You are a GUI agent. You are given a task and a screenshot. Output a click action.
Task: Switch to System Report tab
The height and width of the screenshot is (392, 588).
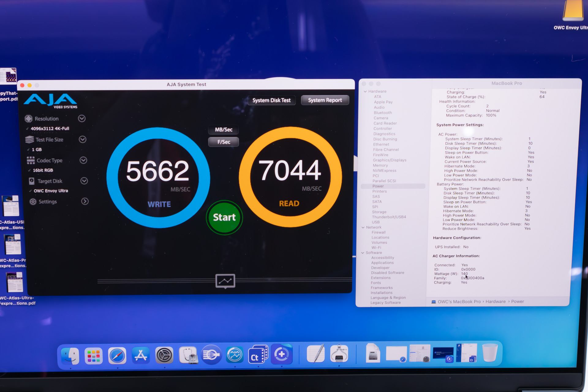(325, 100)
